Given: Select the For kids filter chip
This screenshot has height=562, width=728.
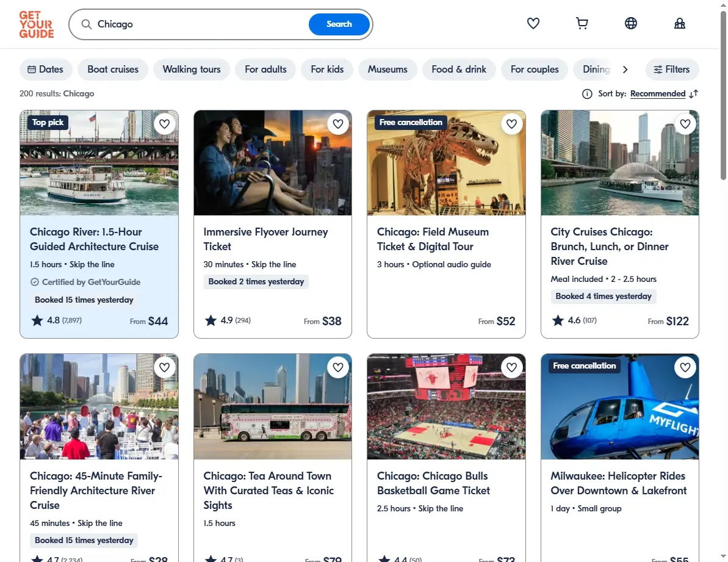Looking at the screenshot, I should tap(327, 70).
